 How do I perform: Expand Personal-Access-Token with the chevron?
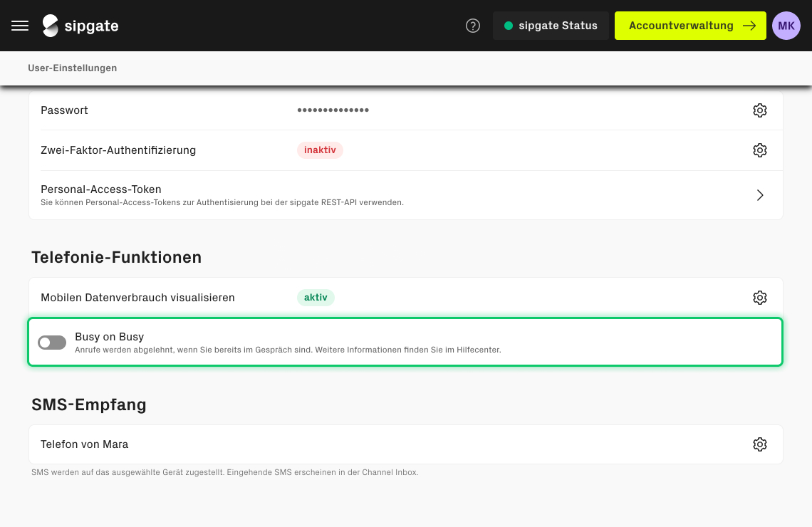(759, 195)
